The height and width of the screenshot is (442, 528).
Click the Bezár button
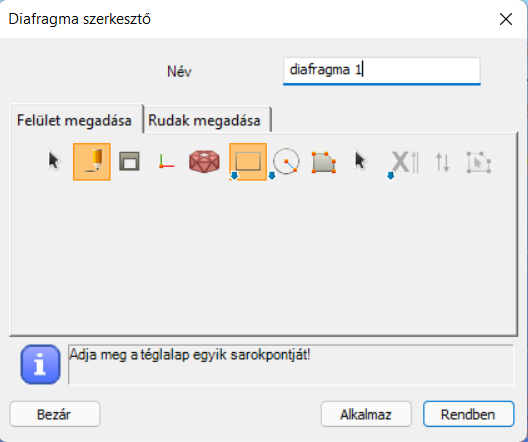pos(55,414)
